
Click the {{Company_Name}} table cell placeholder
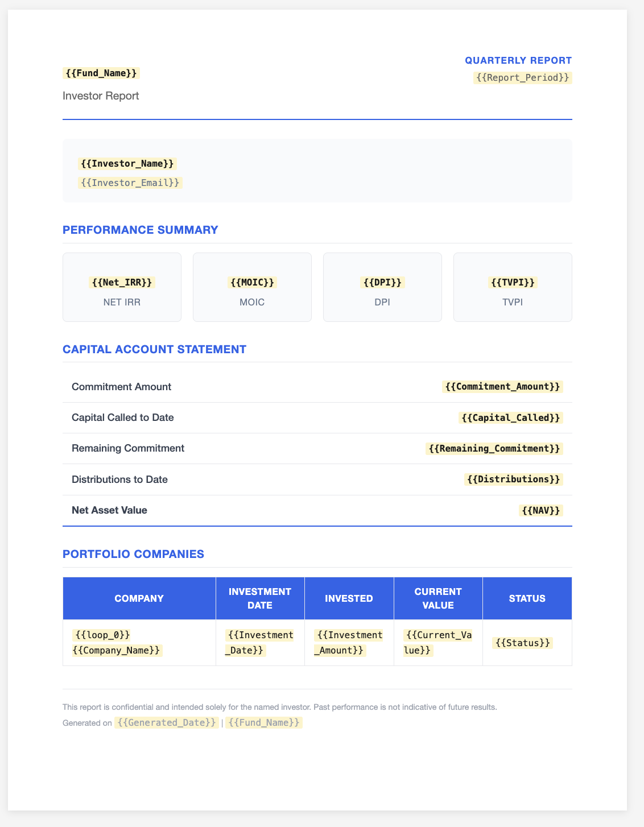[x=117, y=650]
